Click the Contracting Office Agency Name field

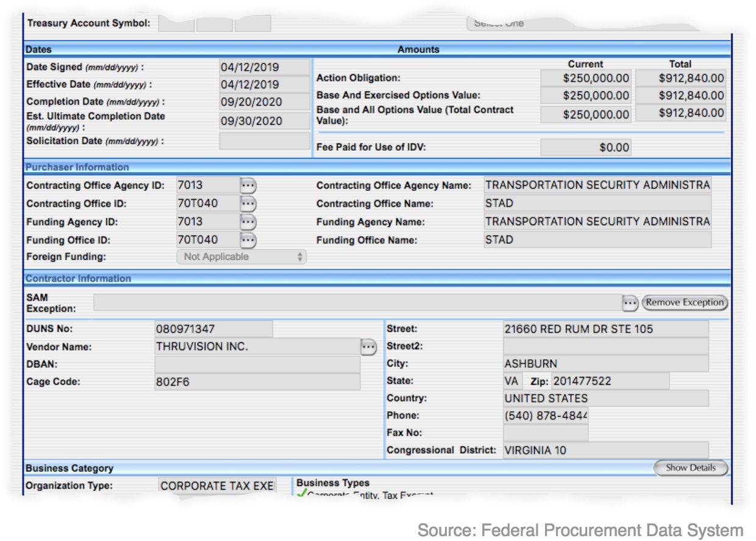point(597,185)
